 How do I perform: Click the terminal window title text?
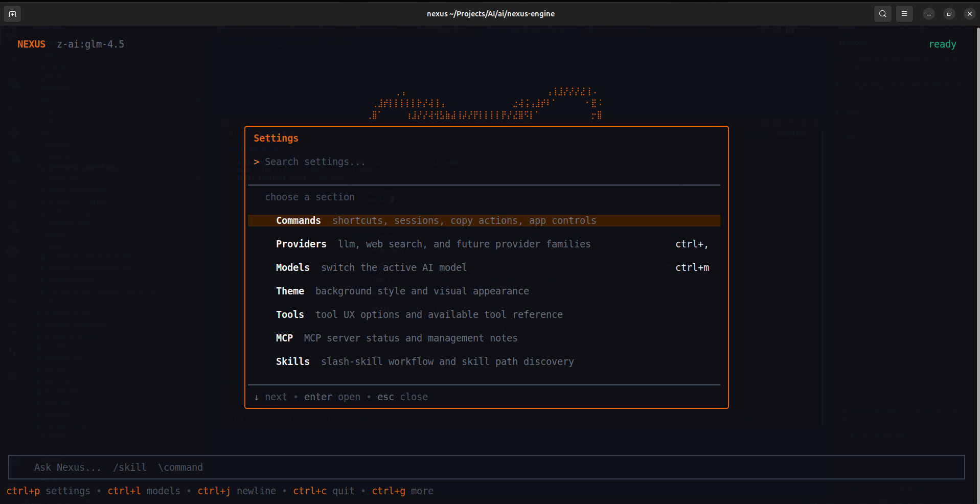point(491,14)
